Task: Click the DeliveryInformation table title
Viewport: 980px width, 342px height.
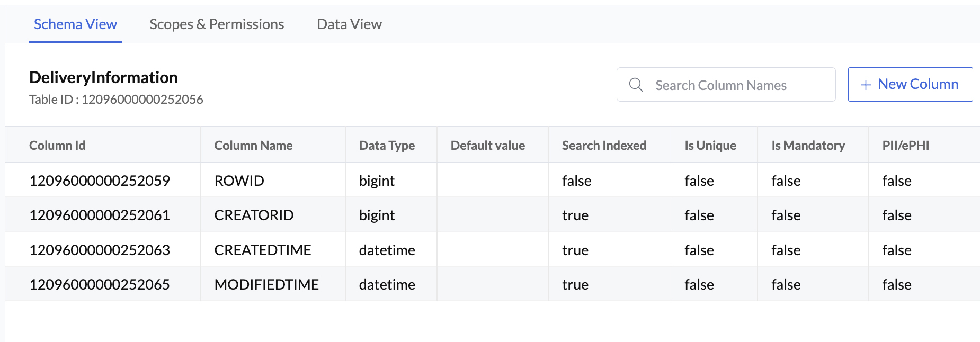Action: (x=103, y=77)
